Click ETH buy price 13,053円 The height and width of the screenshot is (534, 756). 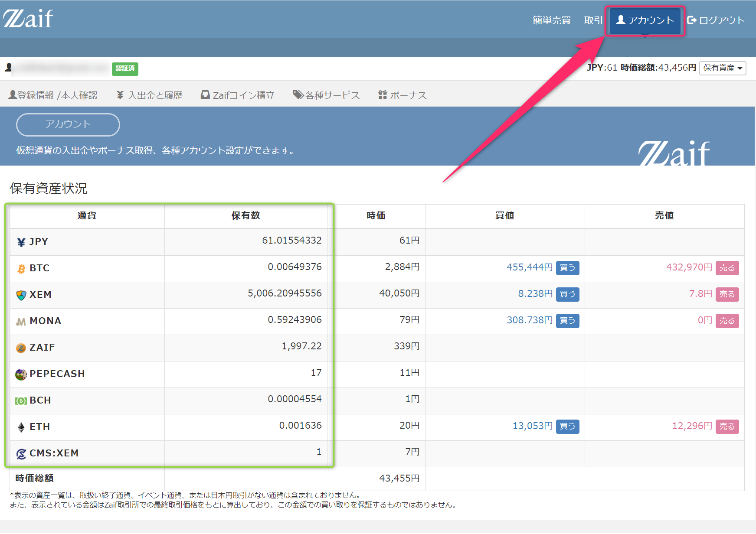click(x=533, y=426)
